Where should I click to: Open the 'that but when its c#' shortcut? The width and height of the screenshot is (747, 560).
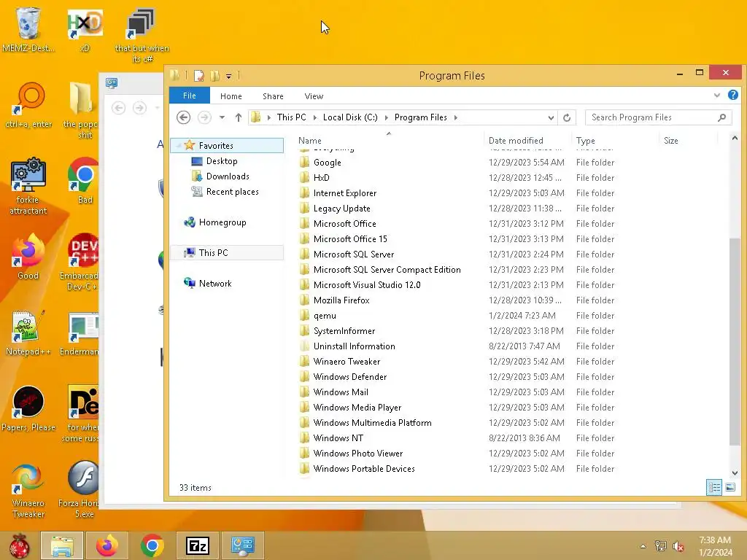coord(142,35)
